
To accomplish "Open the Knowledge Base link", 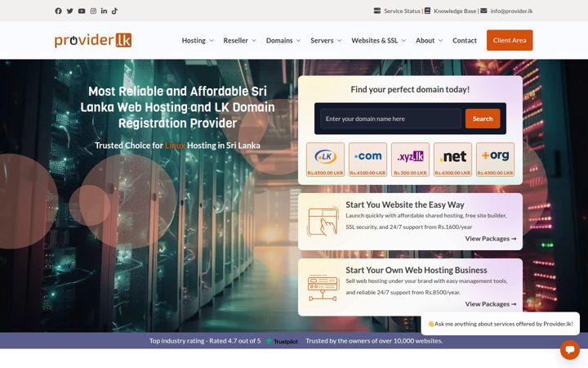I will 455,11.
